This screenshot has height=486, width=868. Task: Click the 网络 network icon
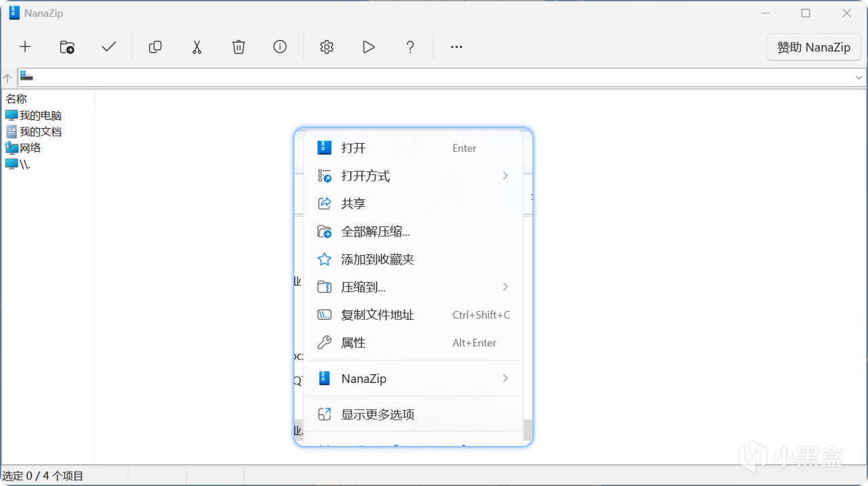click(12, 148)
